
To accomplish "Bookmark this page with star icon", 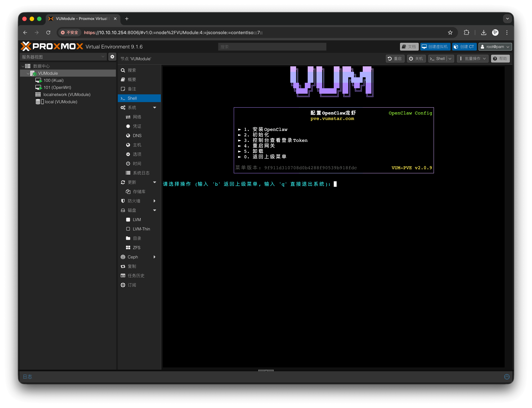I will pos(450,33).
